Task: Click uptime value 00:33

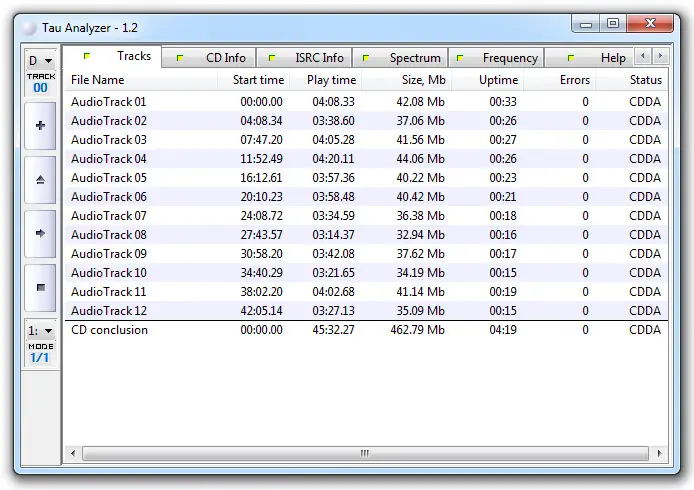Action: click(x=503, y=102)
